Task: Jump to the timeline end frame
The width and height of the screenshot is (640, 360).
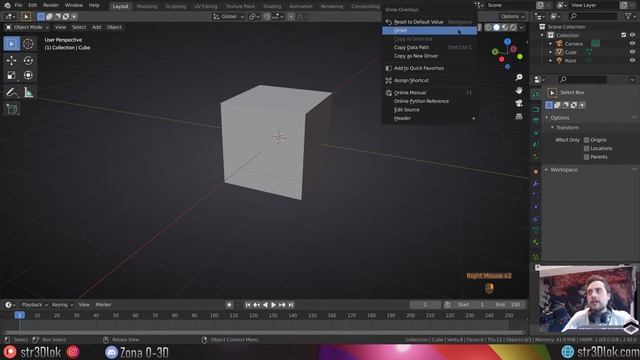Action: click(291, 304)
